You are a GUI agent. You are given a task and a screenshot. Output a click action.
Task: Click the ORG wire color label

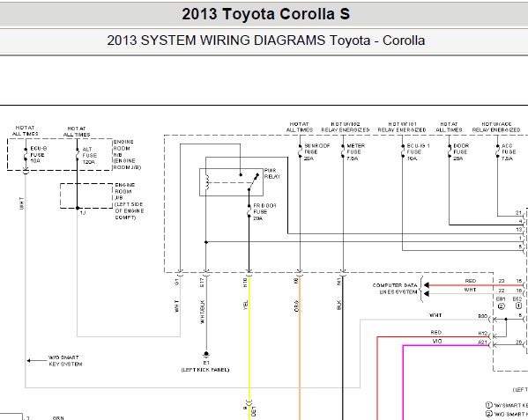click(296, 306)
